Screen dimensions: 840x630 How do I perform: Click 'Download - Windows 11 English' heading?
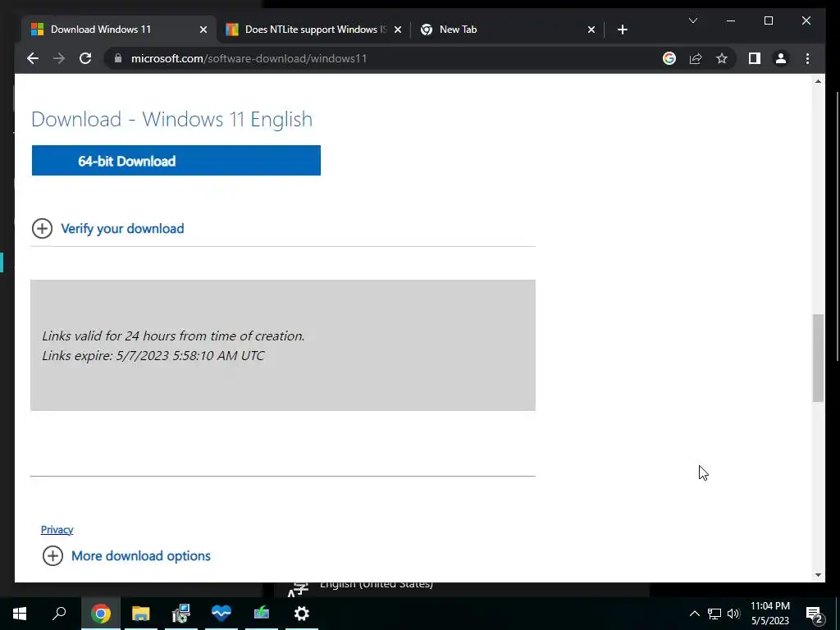(172, 119)
